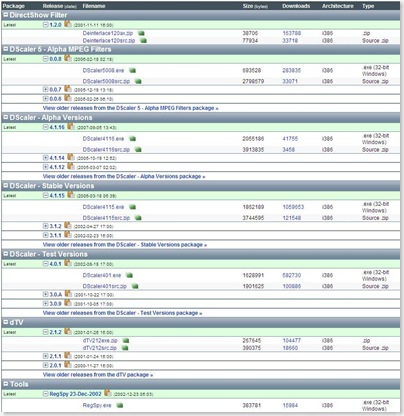
Task: Click the Downloads column header
Action: pyautogui.click(x=296, y=6)
